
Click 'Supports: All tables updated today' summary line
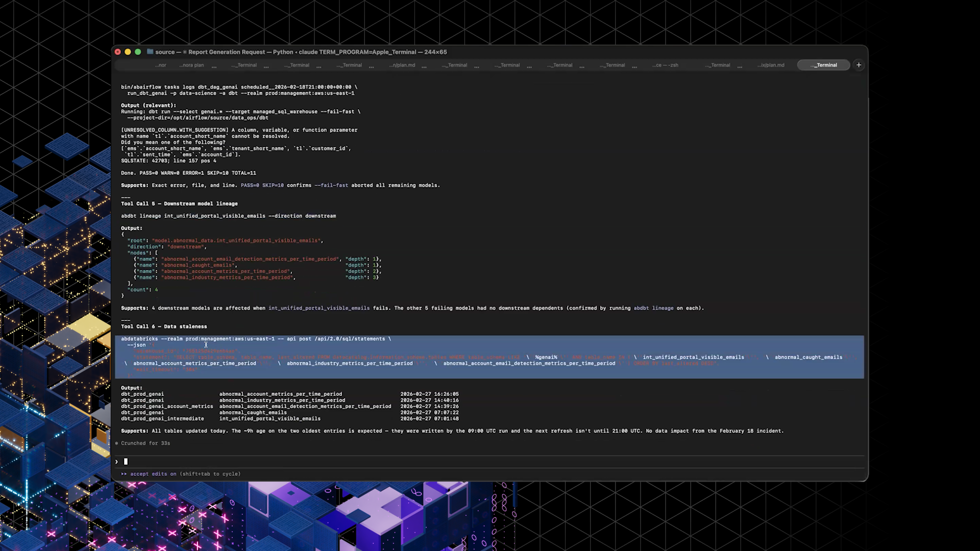pos(452,431)
